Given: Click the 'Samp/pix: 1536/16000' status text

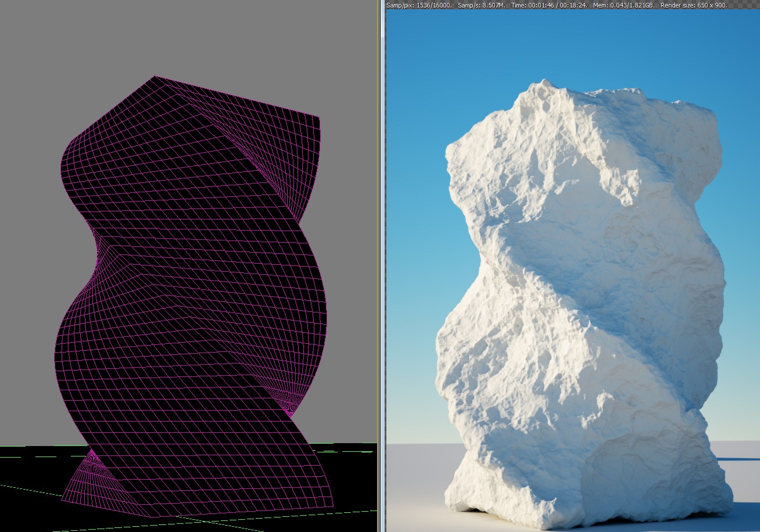Looking at the screenshot, I should (x=419, y=5).
